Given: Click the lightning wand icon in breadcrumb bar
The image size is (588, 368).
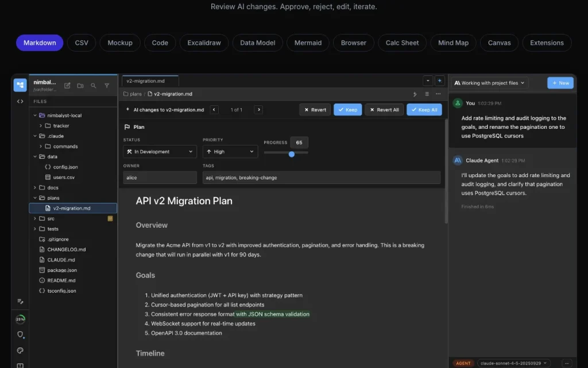Looking at the screenshot, I should (x=415, y=94).
